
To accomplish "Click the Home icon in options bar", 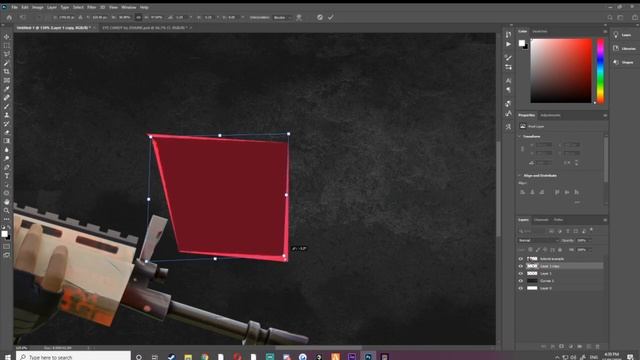I will pyautogui.click(x=9, y=18).
